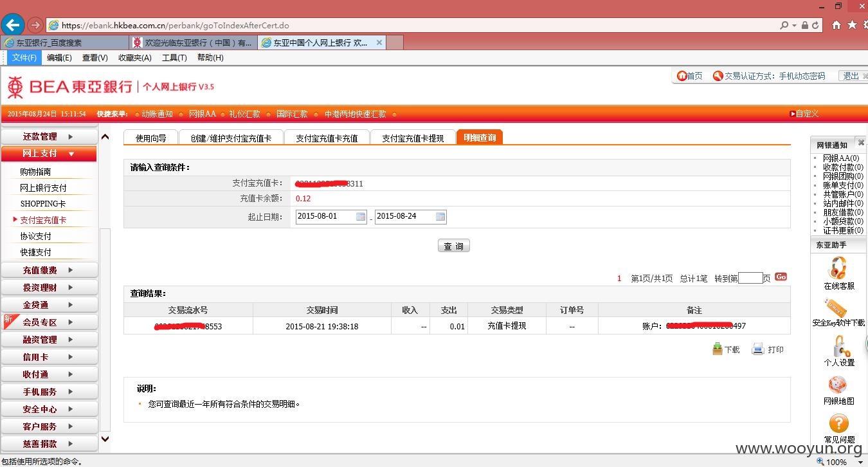Close the 东亚中国个人网上银行 browser tab

[x=379, y=42]
